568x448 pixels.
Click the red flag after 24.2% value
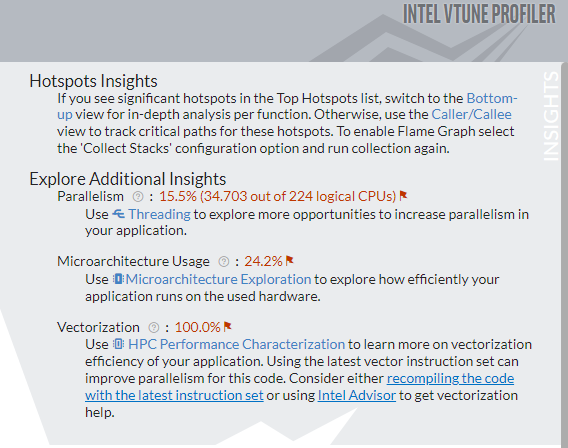(289, 260)
